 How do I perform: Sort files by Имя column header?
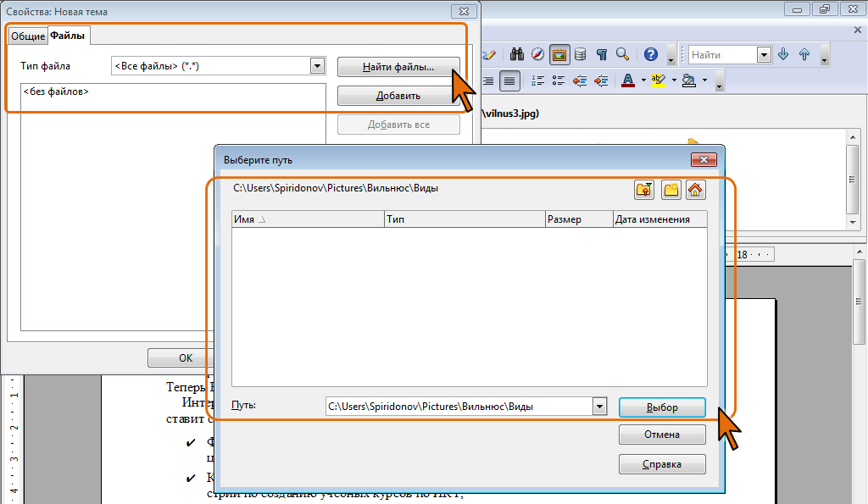point(307,219)
